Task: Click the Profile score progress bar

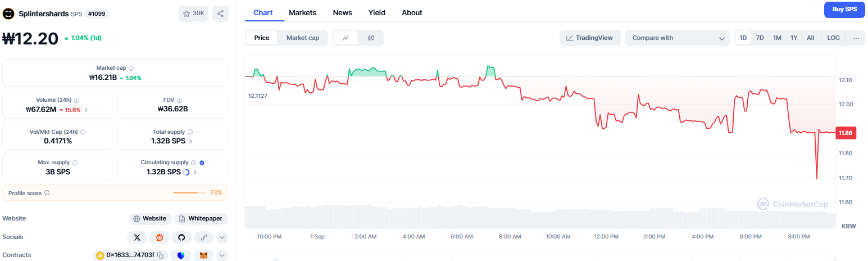Action: (x=189, y=193)
